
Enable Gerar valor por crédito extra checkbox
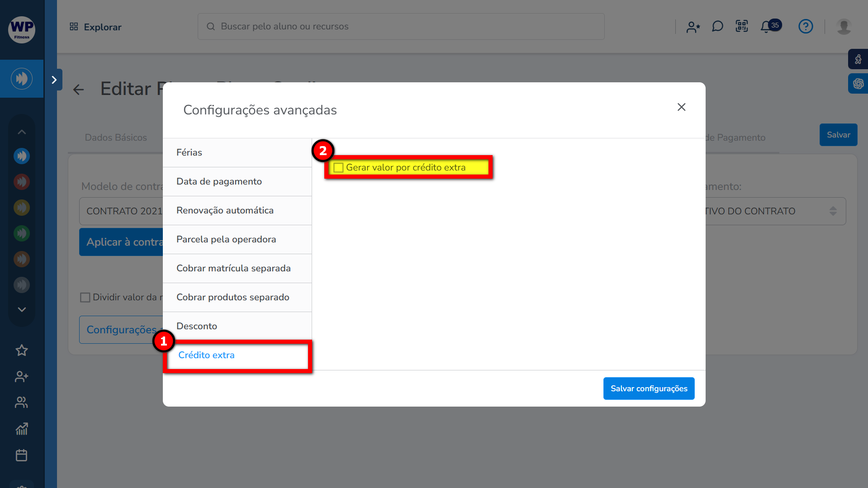click(x=338, y=168)
